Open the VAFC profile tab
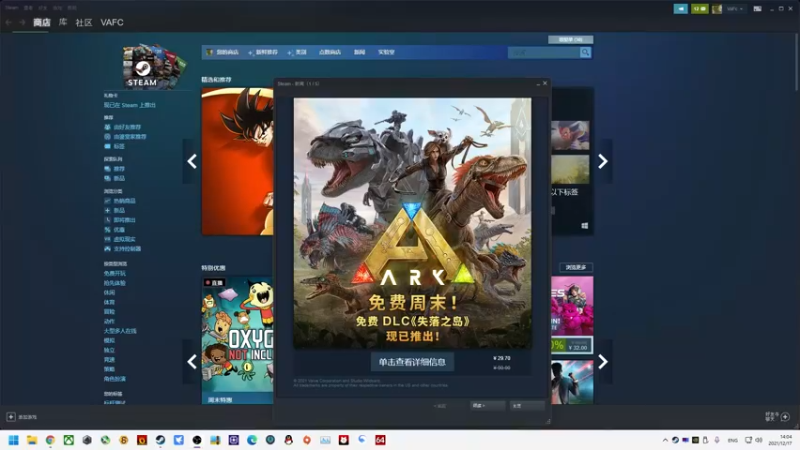This screenshot has height=450, width=800. pyautogui.click(x=112, y=22)
